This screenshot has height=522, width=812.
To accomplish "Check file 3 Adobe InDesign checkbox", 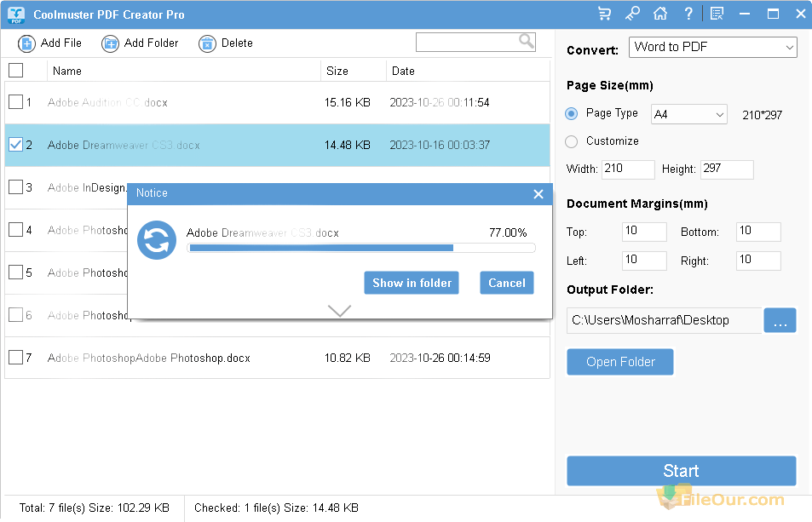I will click(x=16, y=187).
